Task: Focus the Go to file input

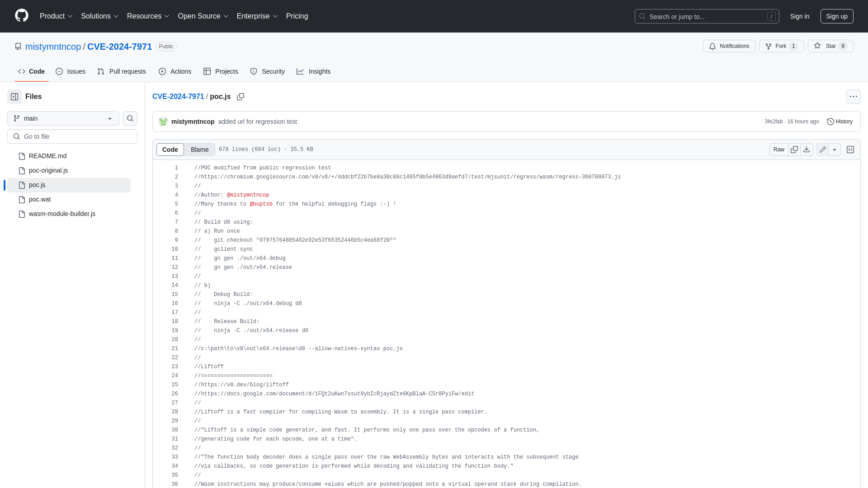Action: [x=72, y=136]
